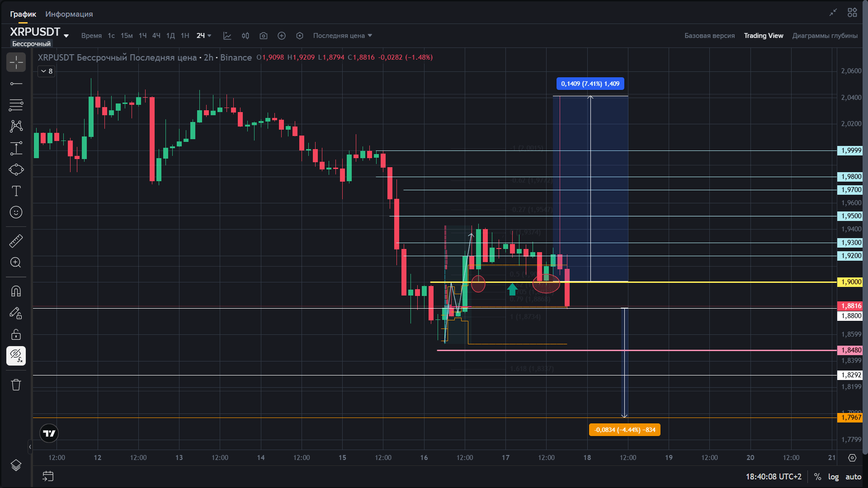The image size is (868, 488).
Task: Click the yellow 1,9000 price label
Action: pos(850,282)
